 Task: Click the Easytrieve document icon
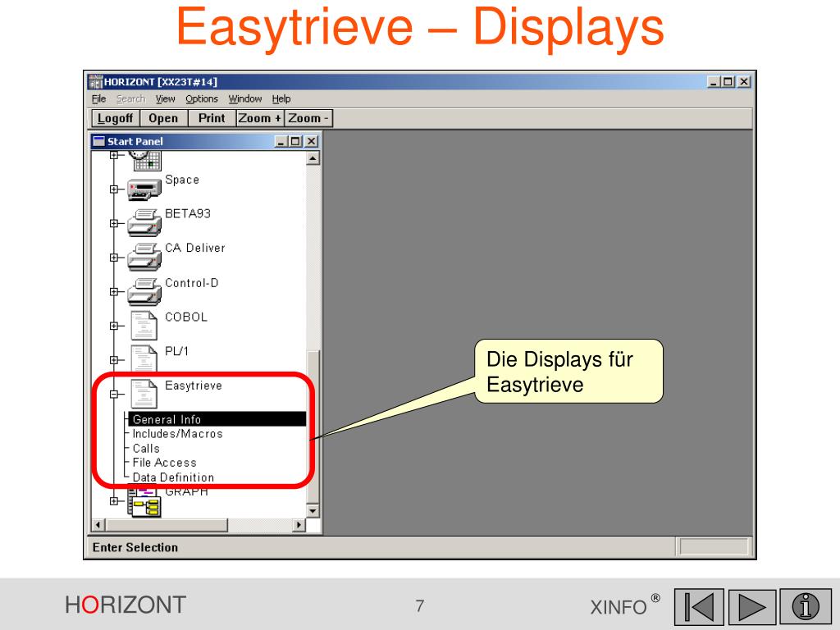[x=144, y=394]
